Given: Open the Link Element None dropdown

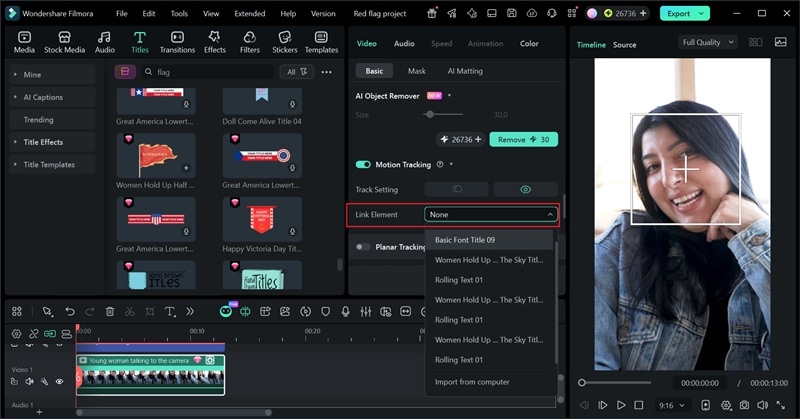Looking at the screenshot, I should (491, 215).
